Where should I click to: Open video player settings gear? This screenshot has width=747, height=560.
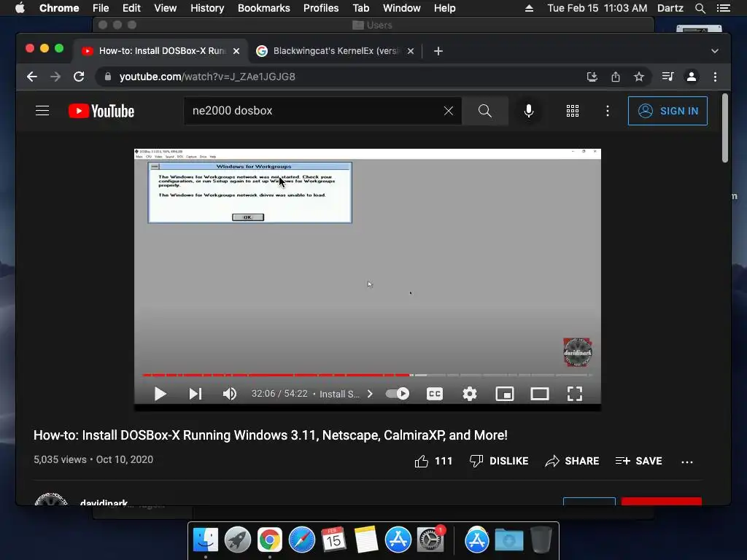tap(470, 394)
